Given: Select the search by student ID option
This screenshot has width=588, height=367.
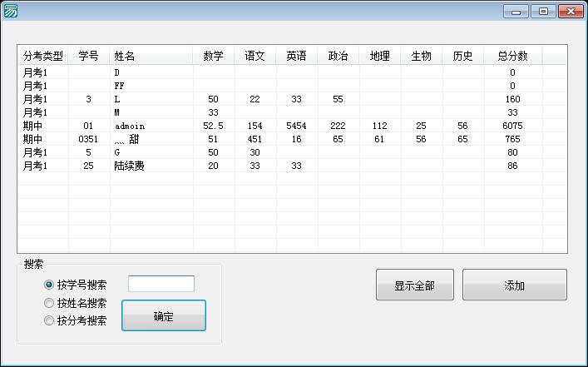Looking at the screenshot, I should pyautogui.click(x=49, y=285).
